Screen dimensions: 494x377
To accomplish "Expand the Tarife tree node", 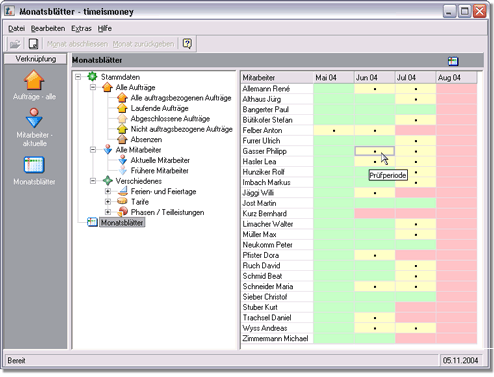I will pyautogui.click(x=108, y=202).
